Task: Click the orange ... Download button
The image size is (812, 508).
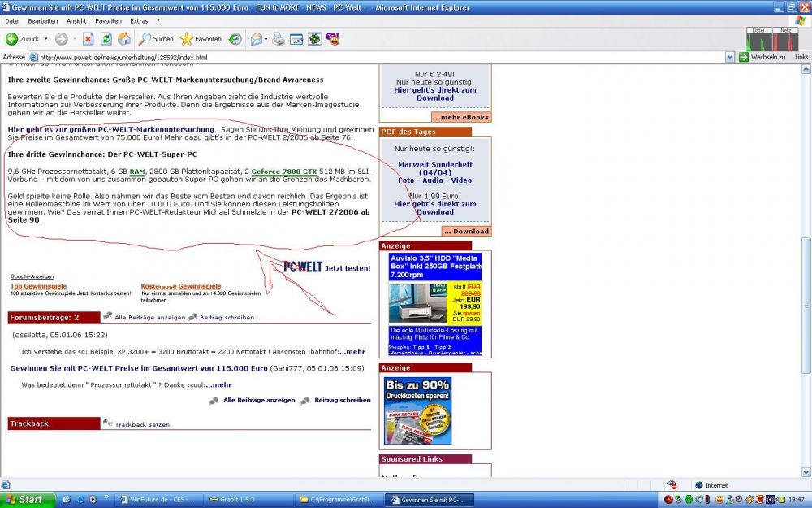Action: 466,231
